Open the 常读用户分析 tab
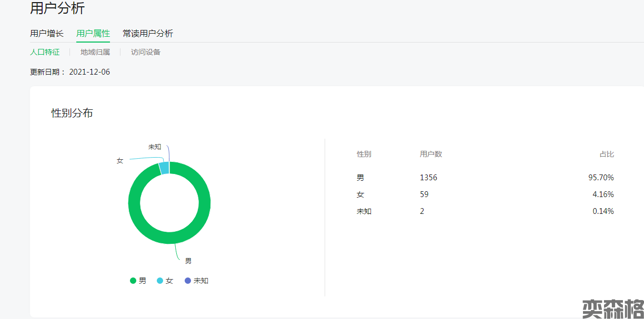 (148, 34)
